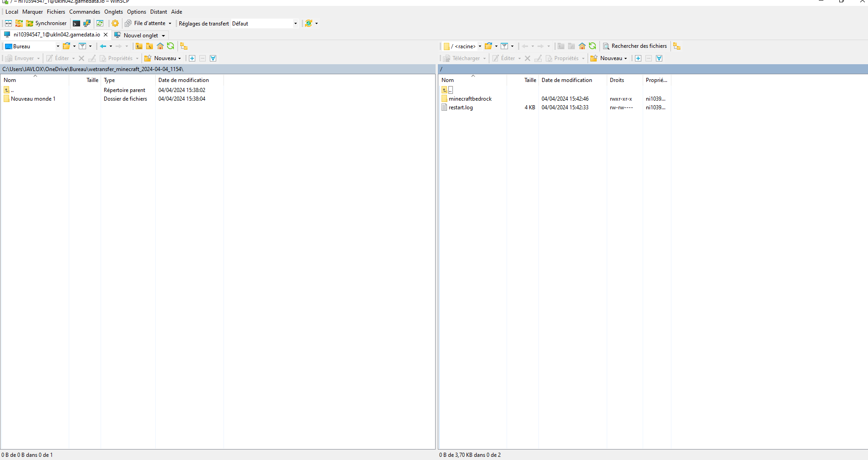Open the Distant menu
The image size is (868, 460).
pyautogui.click(x=158, y=12)
